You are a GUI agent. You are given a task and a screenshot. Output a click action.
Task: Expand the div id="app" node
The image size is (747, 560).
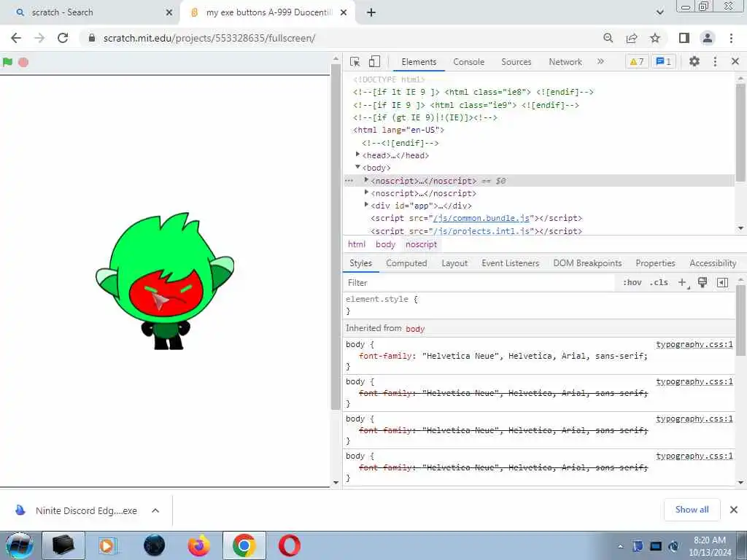click(366, 204)
